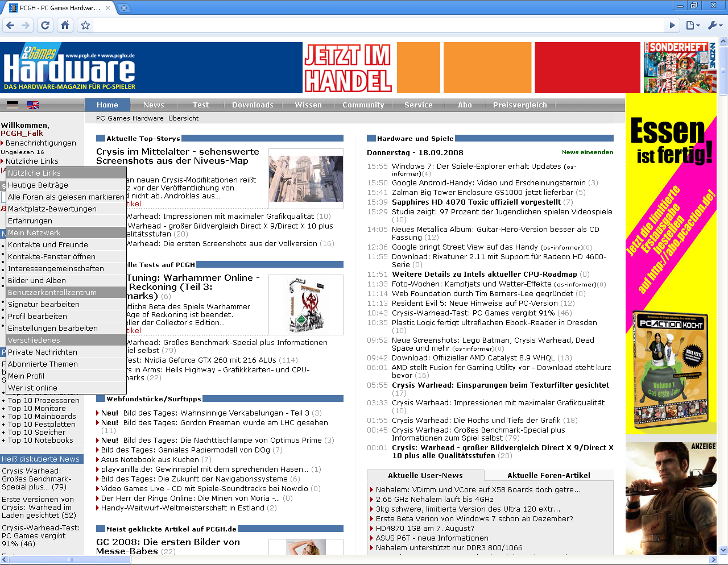Select Signatur bearbeiten entry
The width and height of the screenshot is (728, 565).
[66, 305]
